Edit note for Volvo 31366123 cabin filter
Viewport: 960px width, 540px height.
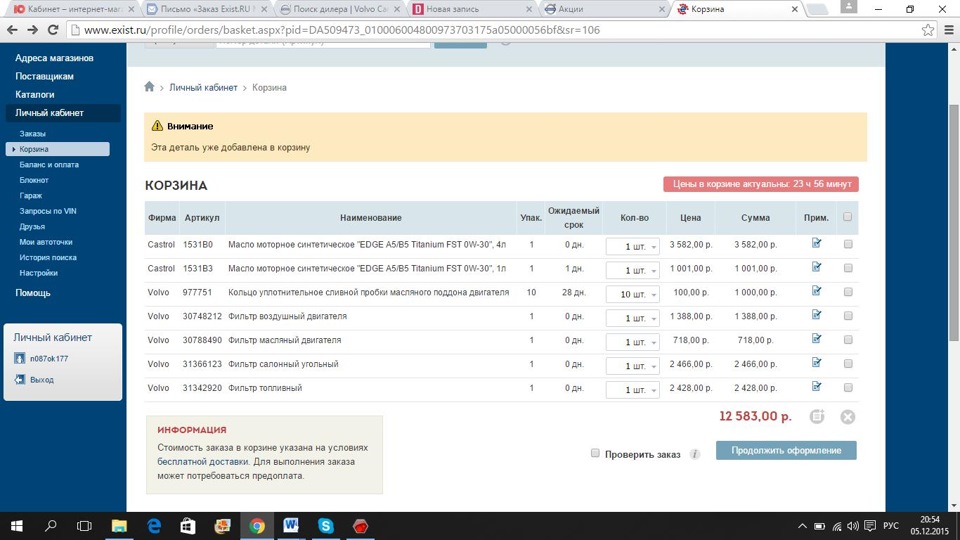point(816,362)
